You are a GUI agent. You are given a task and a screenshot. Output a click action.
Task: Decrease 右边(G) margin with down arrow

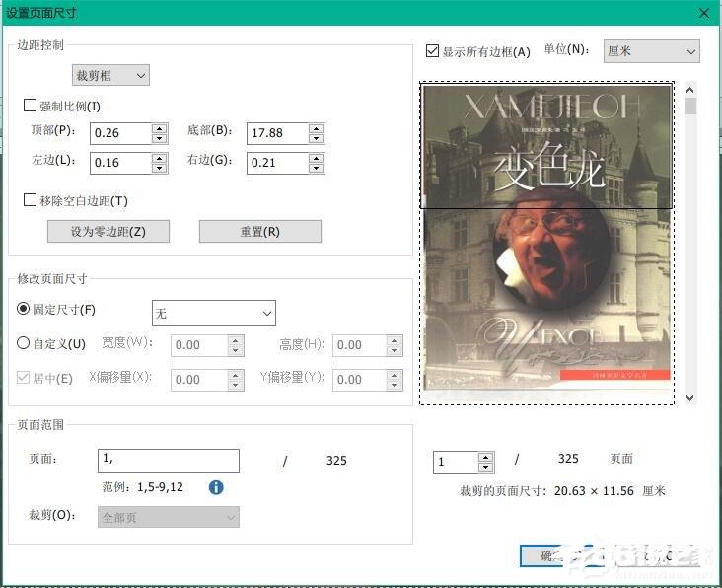click(x=316, y=168)
